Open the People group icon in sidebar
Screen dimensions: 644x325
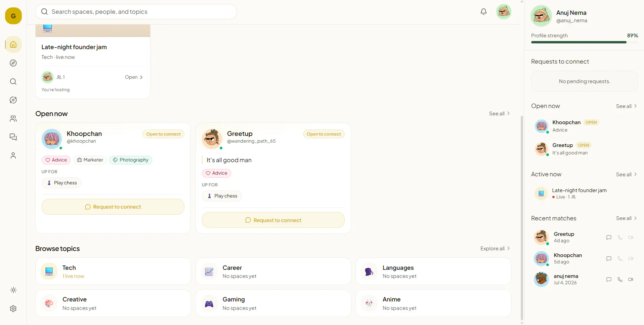coord(13,118)
